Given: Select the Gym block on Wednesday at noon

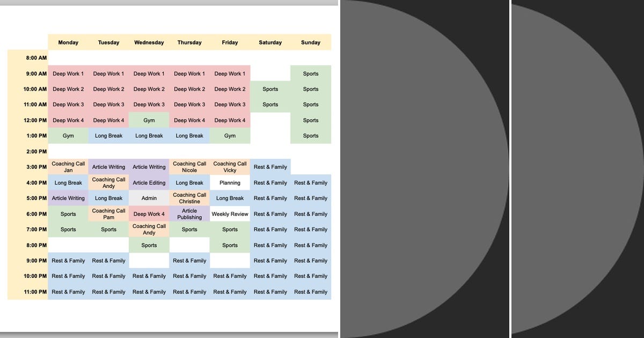Looking at the screenshot, I should click(149, 120).
